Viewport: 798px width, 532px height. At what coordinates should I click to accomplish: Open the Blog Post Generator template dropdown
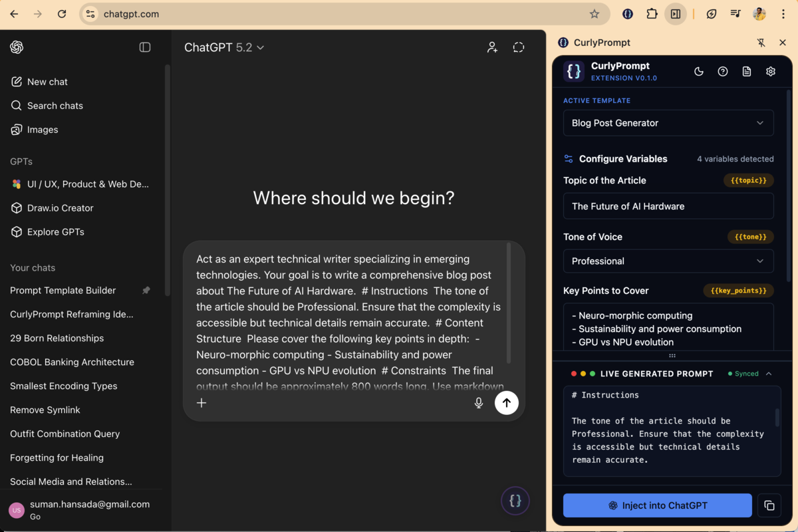coord(668,123)
